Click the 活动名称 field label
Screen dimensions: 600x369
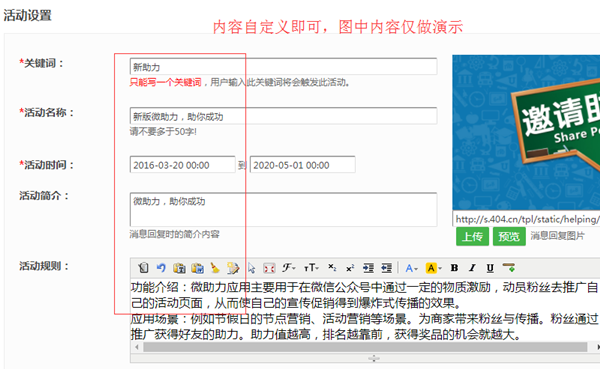coord(47,113)
